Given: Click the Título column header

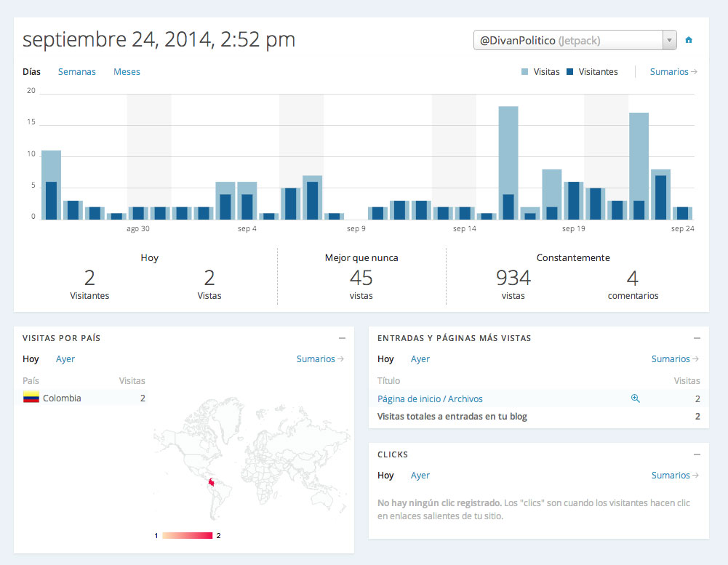Looking at the screenshot, I should pos(388,381).
